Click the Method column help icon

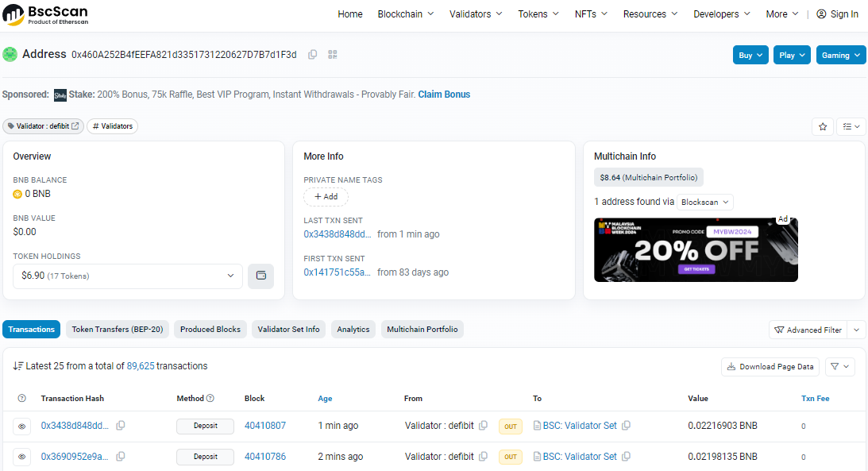[210, 399]
